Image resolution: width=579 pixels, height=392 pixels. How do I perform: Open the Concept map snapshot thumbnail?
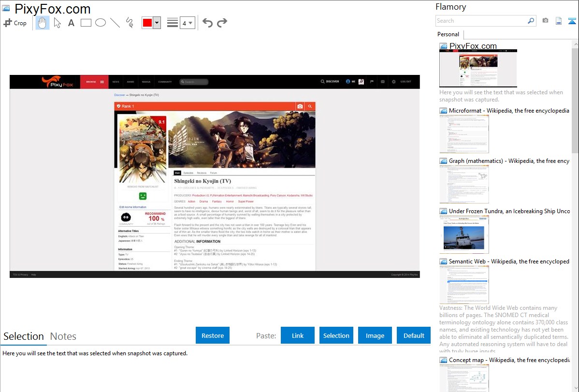464,378
